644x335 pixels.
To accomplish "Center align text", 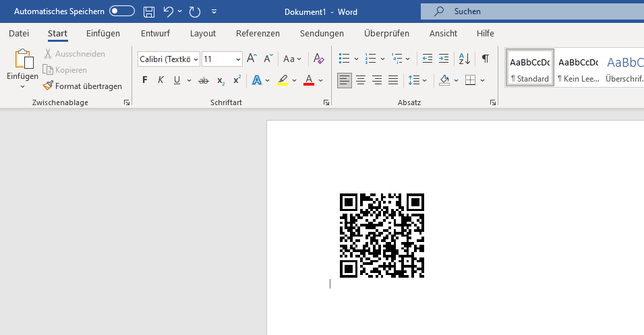I will 361,80.
